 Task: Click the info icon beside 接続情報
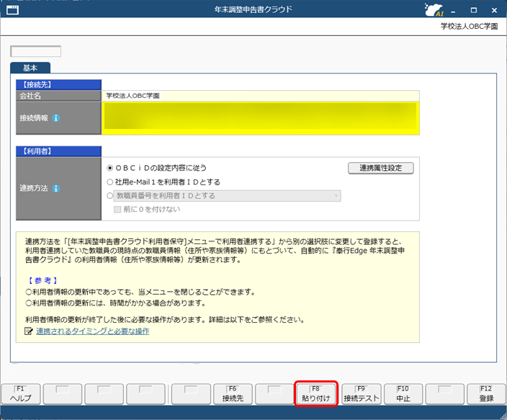[56, 118]
